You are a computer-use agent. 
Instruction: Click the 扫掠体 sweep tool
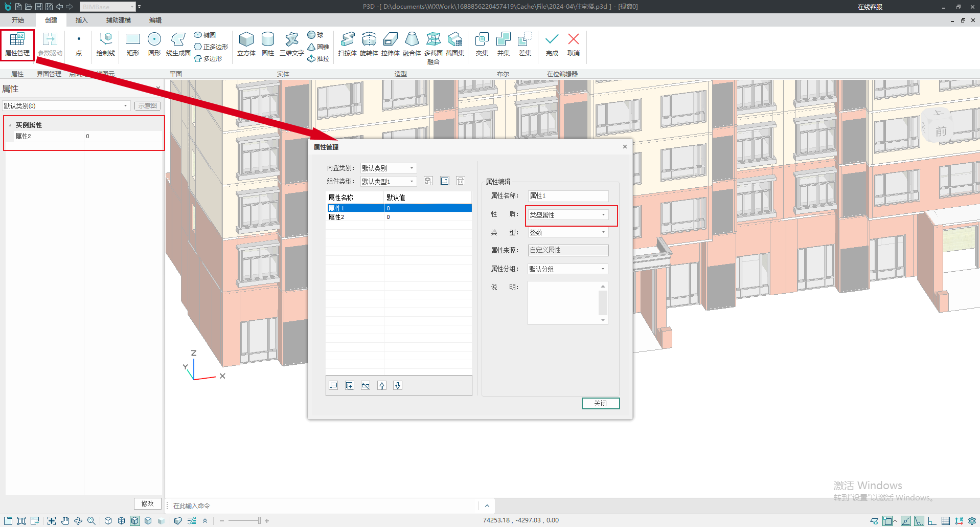click(x=347, y=44)
